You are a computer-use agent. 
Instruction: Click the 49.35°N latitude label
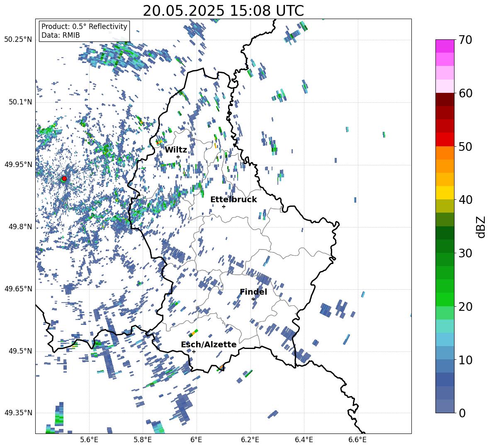(x=18, y=413)
